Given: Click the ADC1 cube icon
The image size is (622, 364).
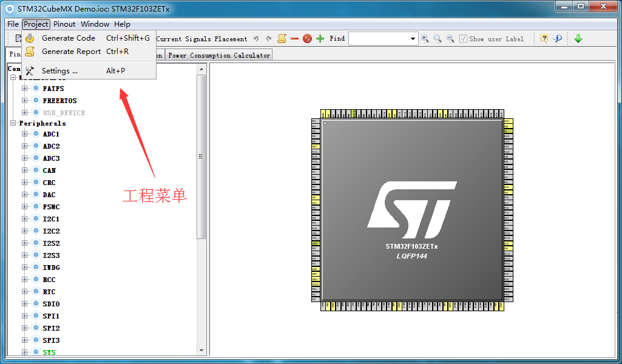Looking at the screenshot, I should point(36,133).
